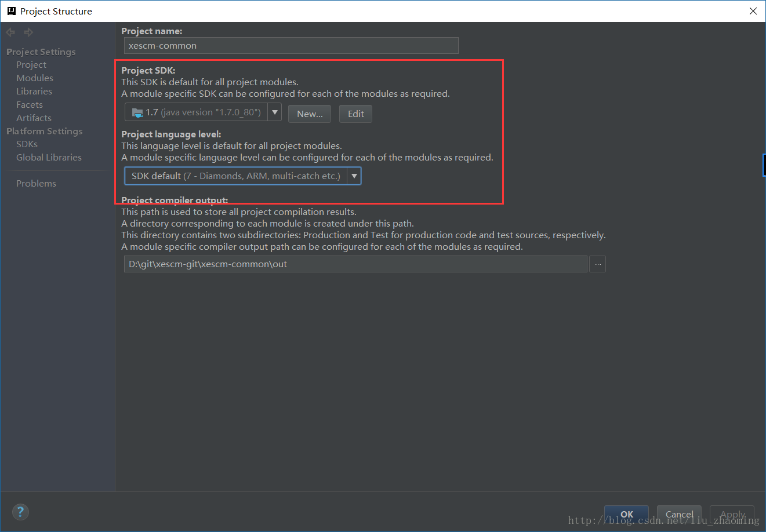Click the forward navigation arrow

28,32
